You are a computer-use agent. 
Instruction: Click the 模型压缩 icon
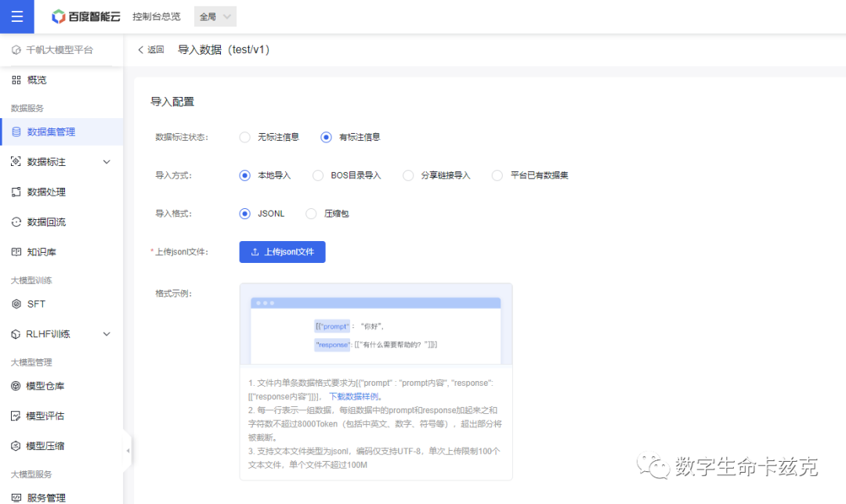coord(16,446)
